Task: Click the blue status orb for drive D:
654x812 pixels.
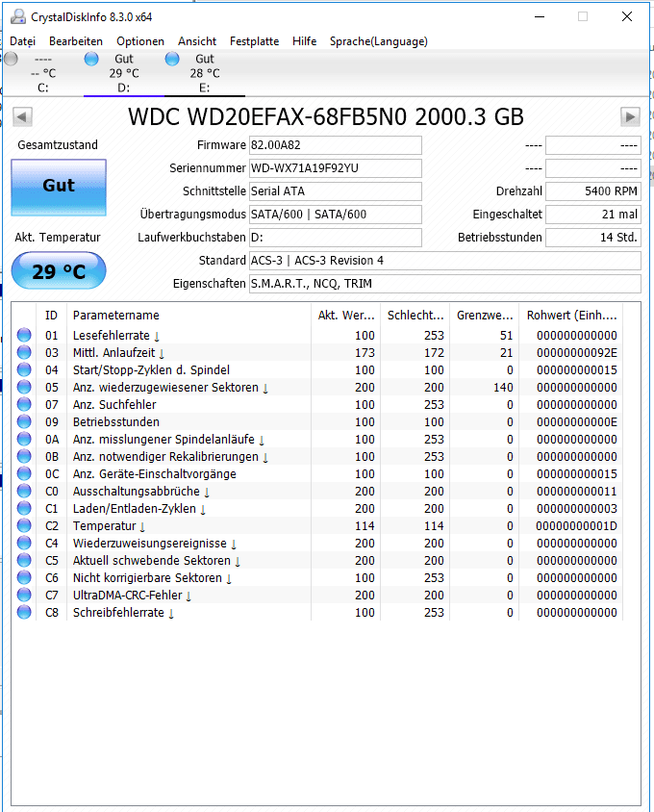Action: [91, 59]
